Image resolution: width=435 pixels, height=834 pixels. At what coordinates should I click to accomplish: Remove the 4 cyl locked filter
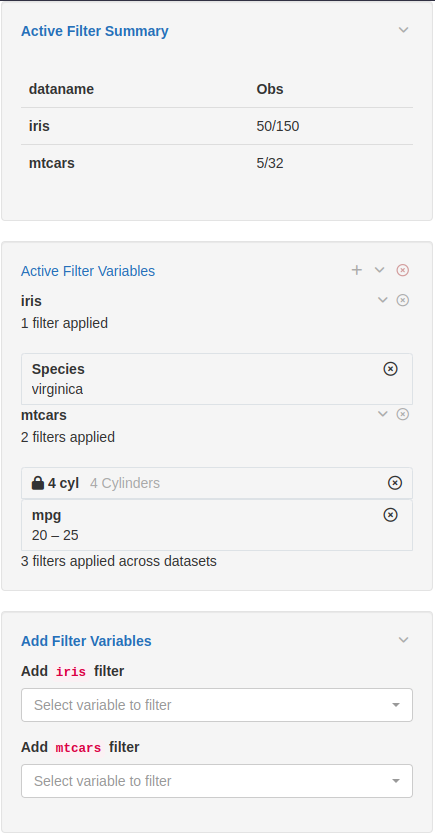coord(395,482)
